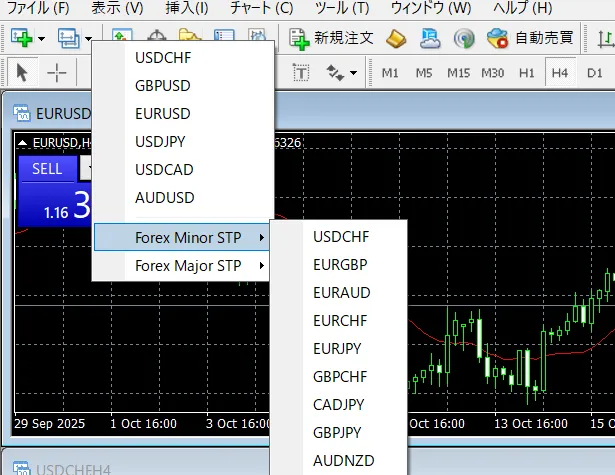Click the MetaEditor yellow book icon
The height and width of the screenshot is (475, 615).
click(396, 38)
